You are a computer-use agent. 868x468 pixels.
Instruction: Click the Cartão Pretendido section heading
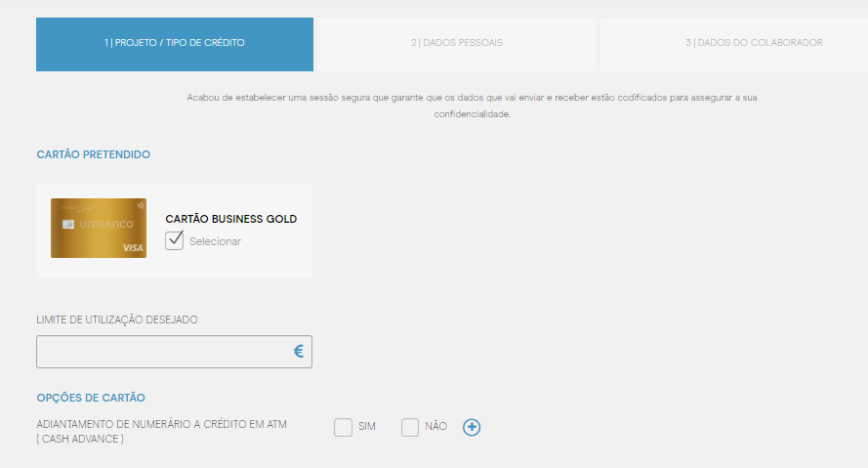[x=93, y=154]
